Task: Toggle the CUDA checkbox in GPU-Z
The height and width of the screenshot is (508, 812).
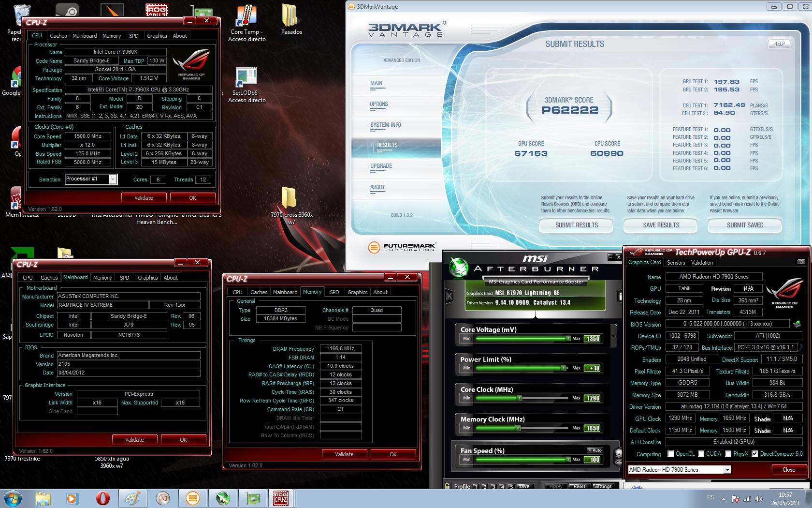Action: click(700, 454)
